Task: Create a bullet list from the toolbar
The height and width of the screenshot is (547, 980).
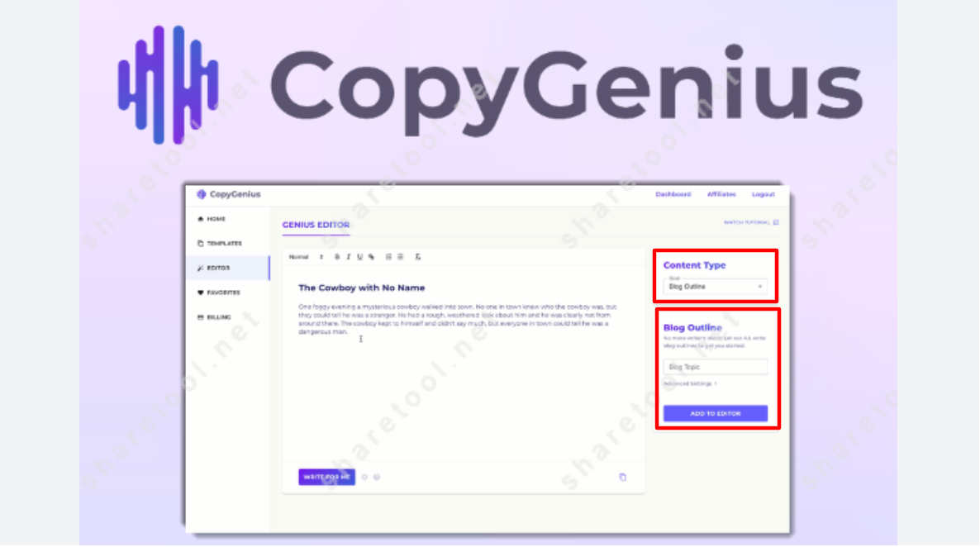Action: [x=401, y=257]
